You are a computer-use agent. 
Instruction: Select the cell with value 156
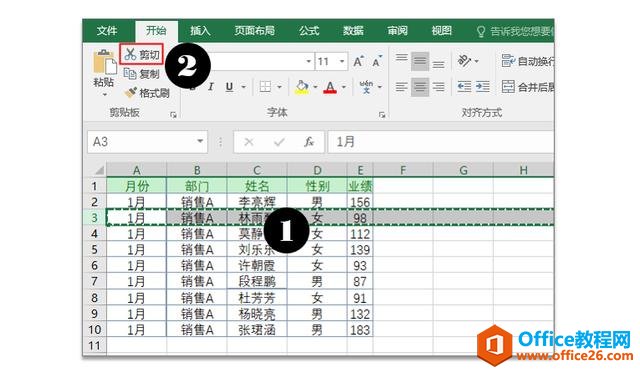pyautogui.click(x=360, y=202)
